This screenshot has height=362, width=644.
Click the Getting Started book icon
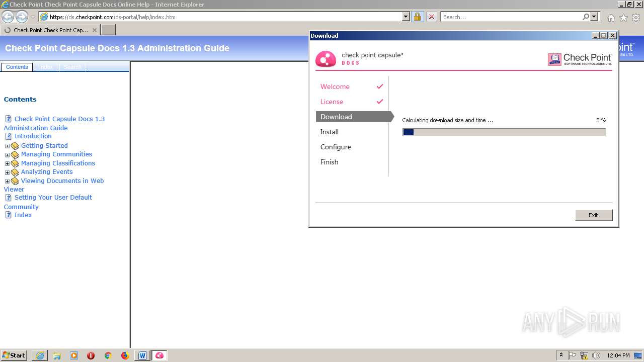[x=15, y=146]
